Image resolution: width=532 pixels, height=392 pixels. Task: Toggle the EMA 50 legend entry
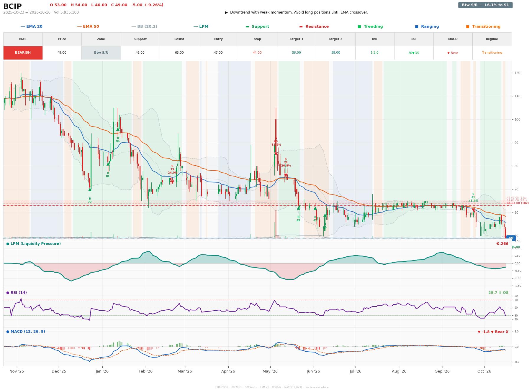click(x=88, y=27)
